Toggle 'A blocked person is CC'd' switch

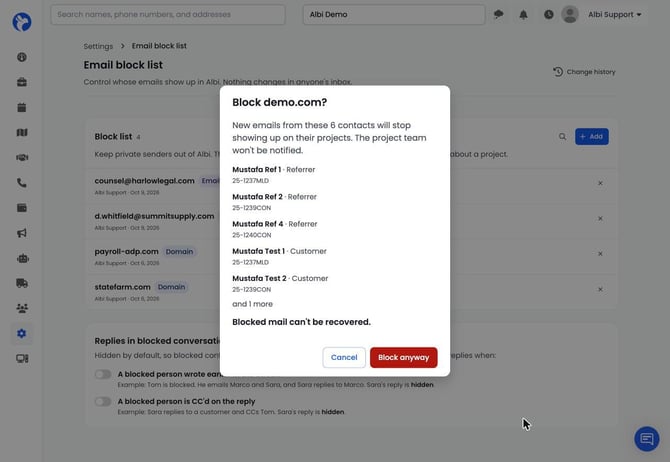(x=103, y=402)
